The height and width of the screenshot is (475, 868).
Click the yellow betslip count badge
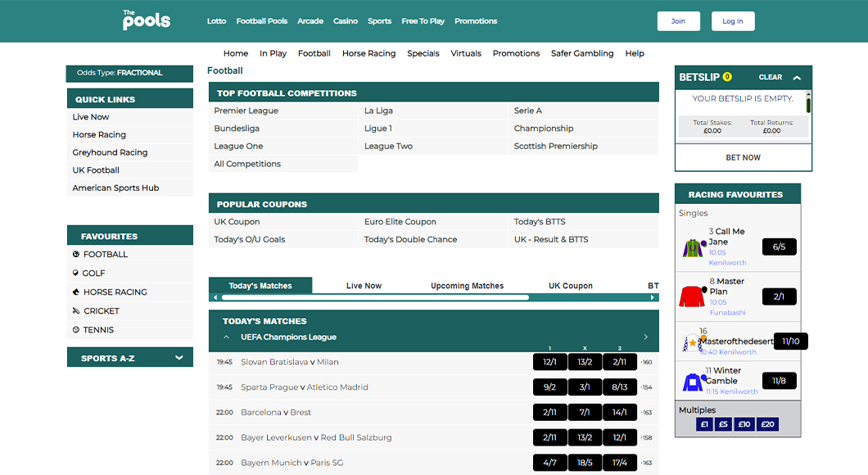(727, 77)
